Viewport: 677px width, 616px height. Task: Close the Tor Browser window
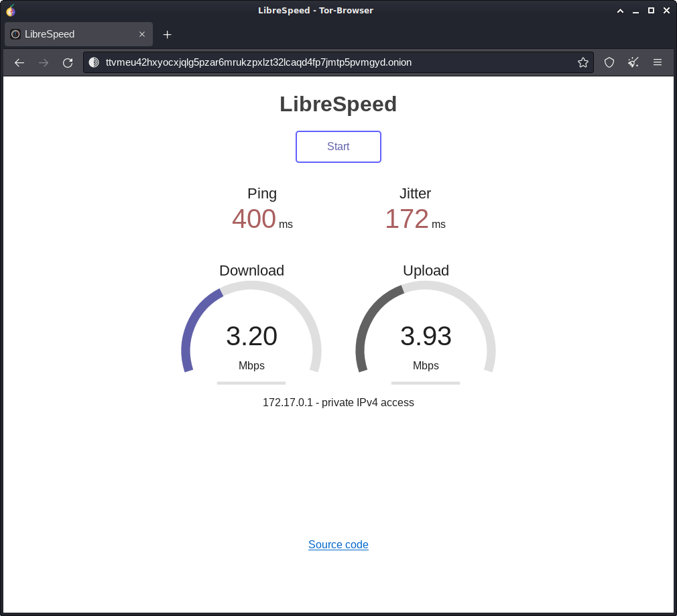667,11
